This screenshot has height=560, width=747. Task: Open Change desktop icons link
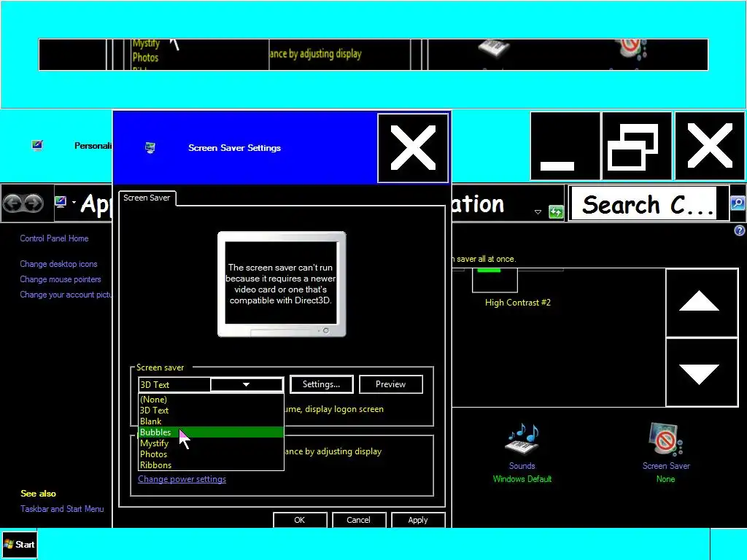(58, 264)
